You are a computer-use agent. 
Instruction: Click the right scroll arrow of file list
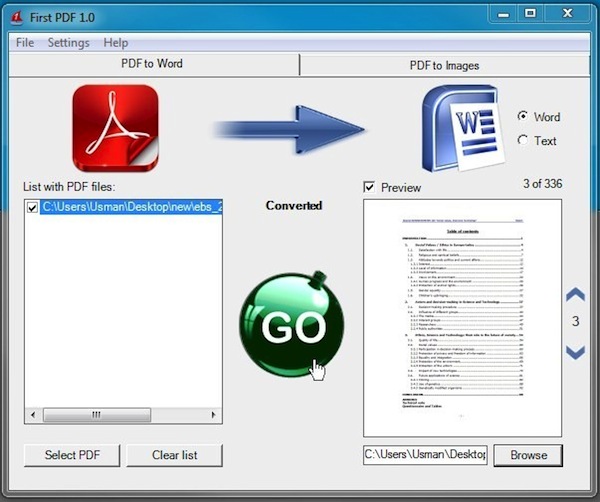(x=214, y=415)
